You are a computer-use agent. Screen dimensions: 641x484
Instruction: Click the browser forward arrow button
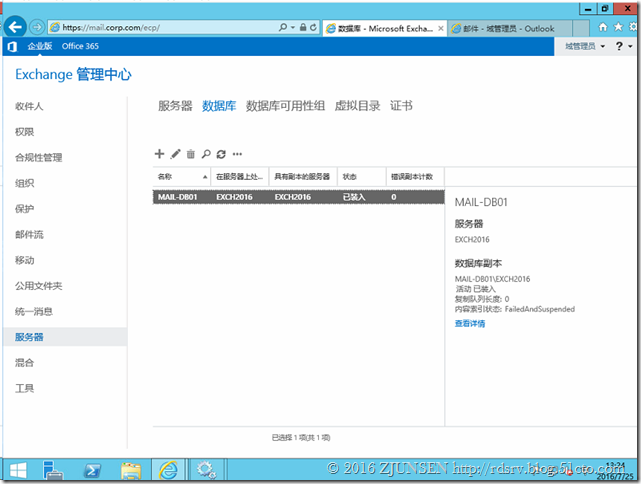point(37,27)
